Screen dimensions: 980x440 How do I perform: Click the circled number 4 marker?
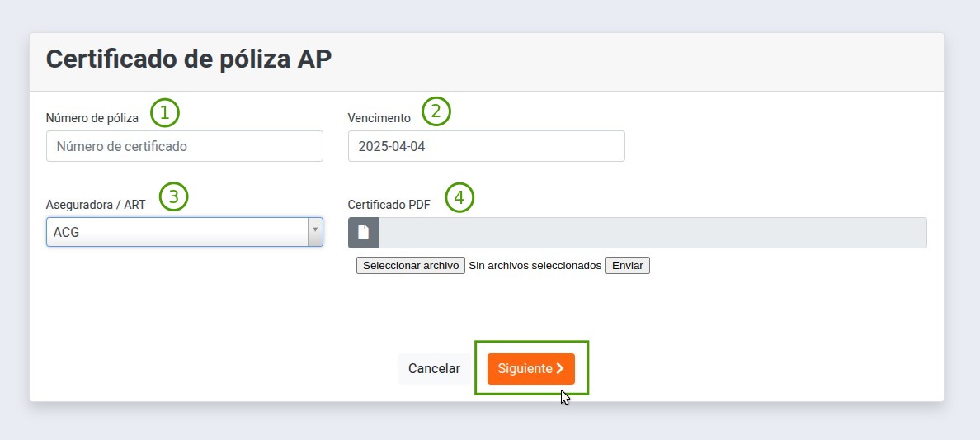(x=459, y=197)
